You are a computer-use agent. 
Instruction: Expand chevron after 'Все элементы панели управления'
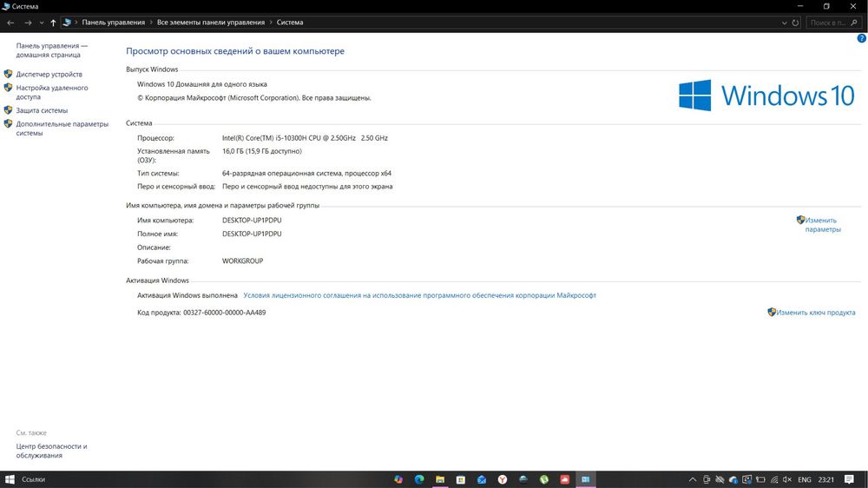point(271,23)
